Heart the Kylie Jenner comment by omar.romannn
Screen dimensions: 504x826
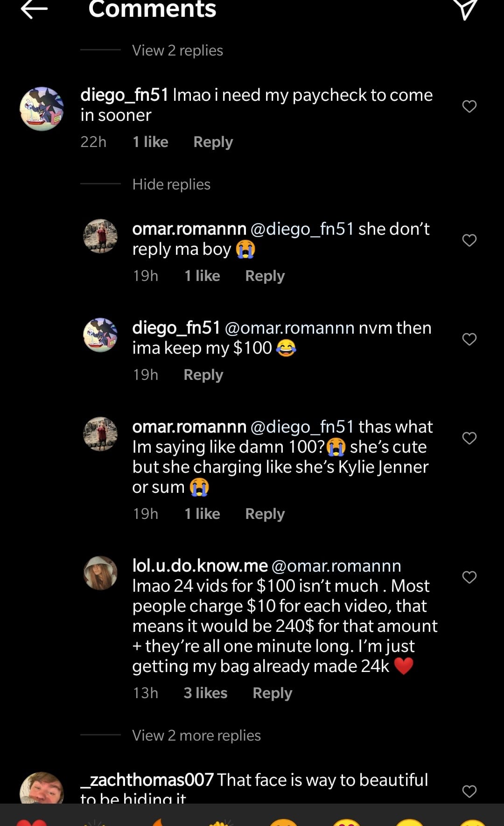coord(469,438)
